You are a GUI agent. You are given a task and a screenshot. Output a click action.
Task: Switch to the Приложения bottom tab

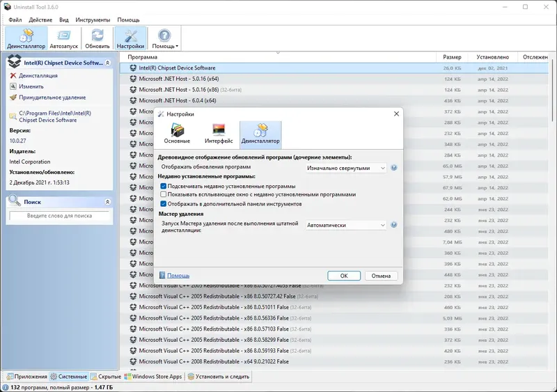(27, 377)
